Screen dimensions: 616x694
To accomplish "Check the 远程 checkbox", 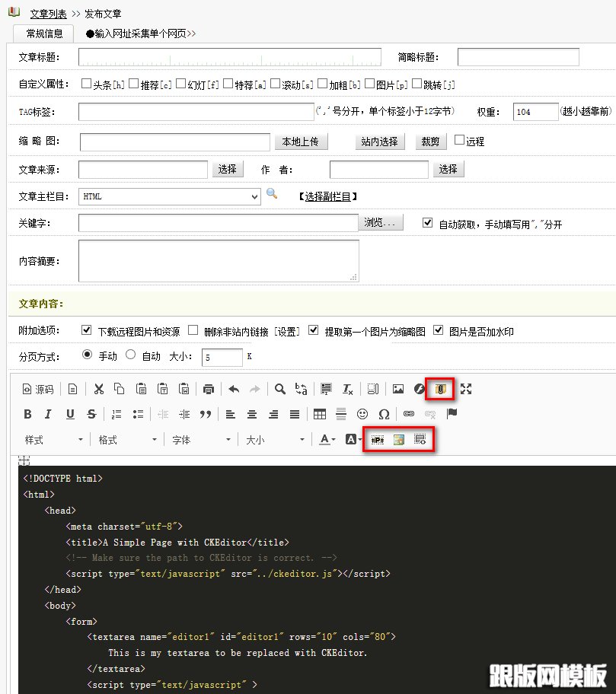I will [460, 140].
